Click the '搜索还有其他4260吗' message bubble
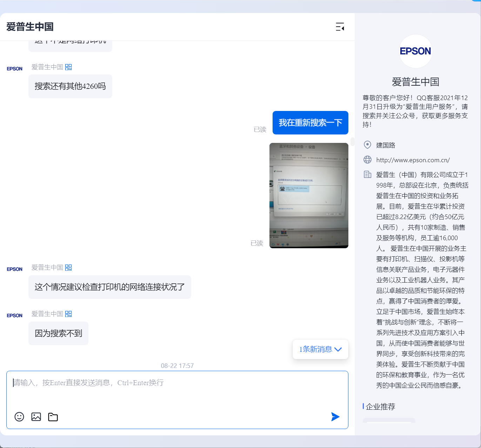 coord(70,86)
